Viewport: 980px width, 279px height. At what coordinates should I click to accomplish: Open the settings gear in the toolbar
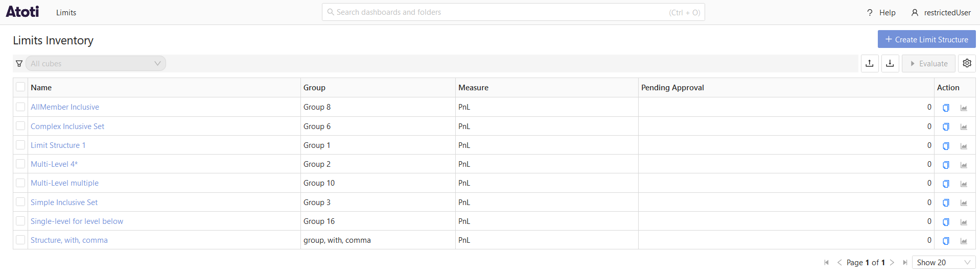click(967, 63)
